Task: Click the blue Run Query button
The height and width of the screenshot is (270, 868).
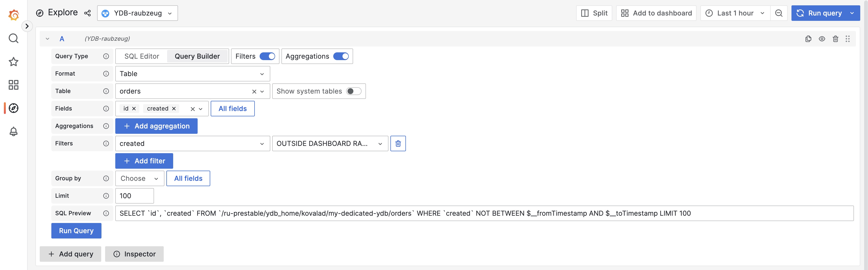Action: pos(76,230)
